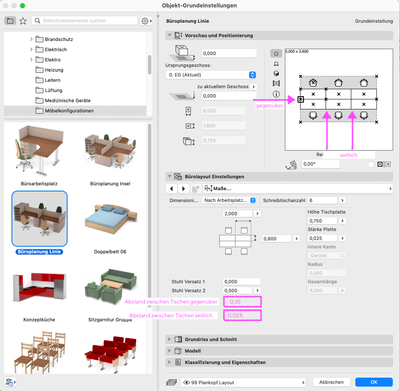Select the Leitern folder
The height and width of the screenshot is (391, 400).
coord(48,80)
